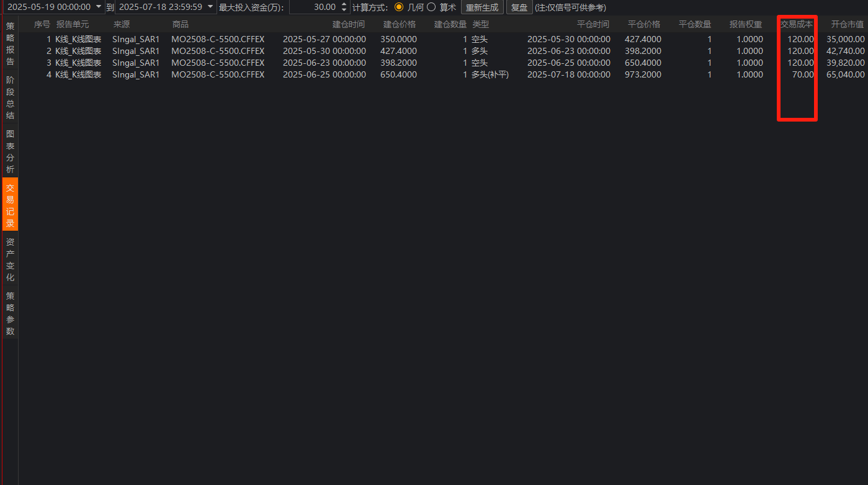868x485 pixels.
Task: Open the 资产变化 side tab
Action: pyautogui.click(x=11, y=259)
